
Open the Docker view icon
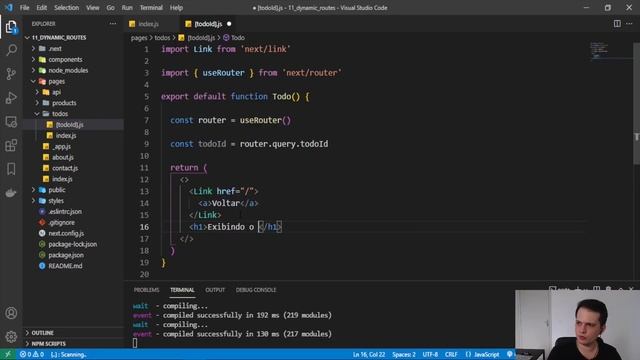11,192
